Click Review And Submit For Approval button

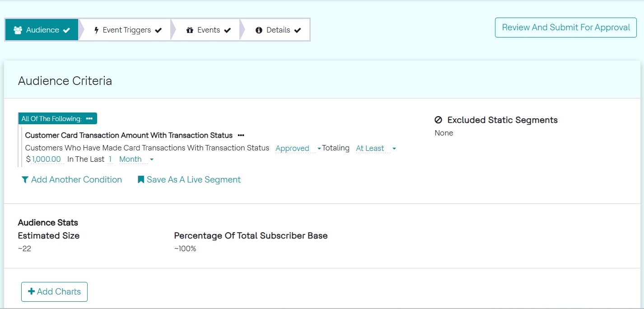click(565, 28)
